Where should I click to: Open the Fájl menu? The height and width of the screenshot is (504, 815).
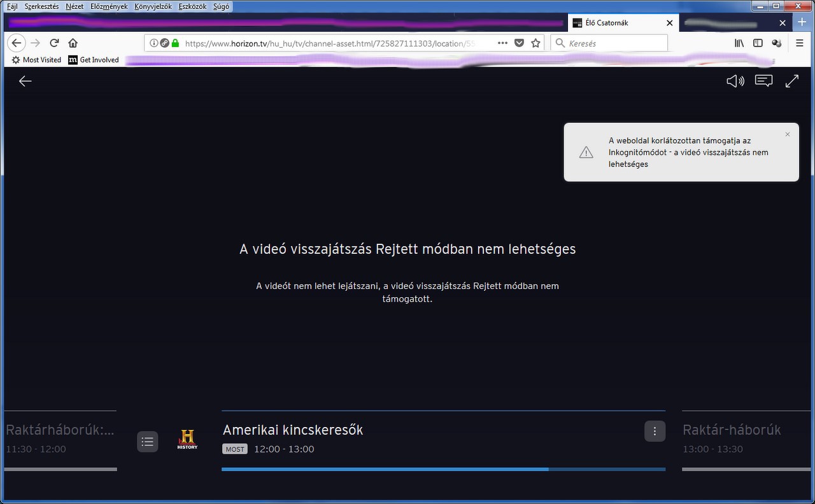pyautogui.click(x=12, y=6)
